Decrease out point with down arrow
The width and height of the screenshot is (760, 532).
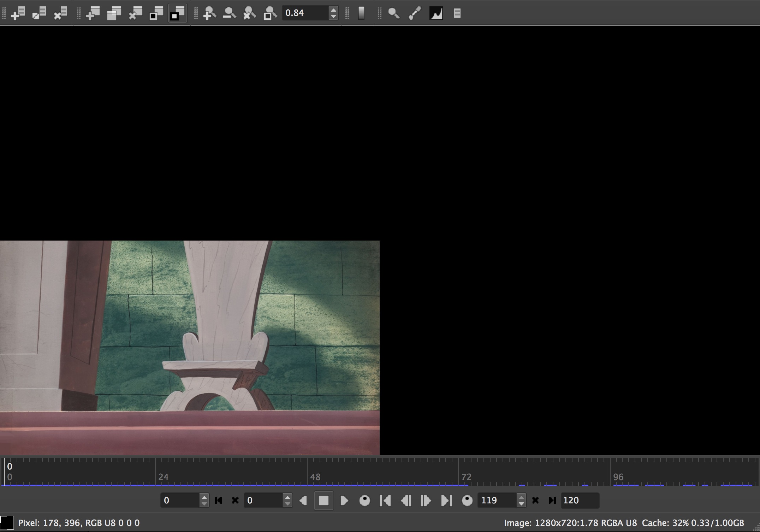521,504
